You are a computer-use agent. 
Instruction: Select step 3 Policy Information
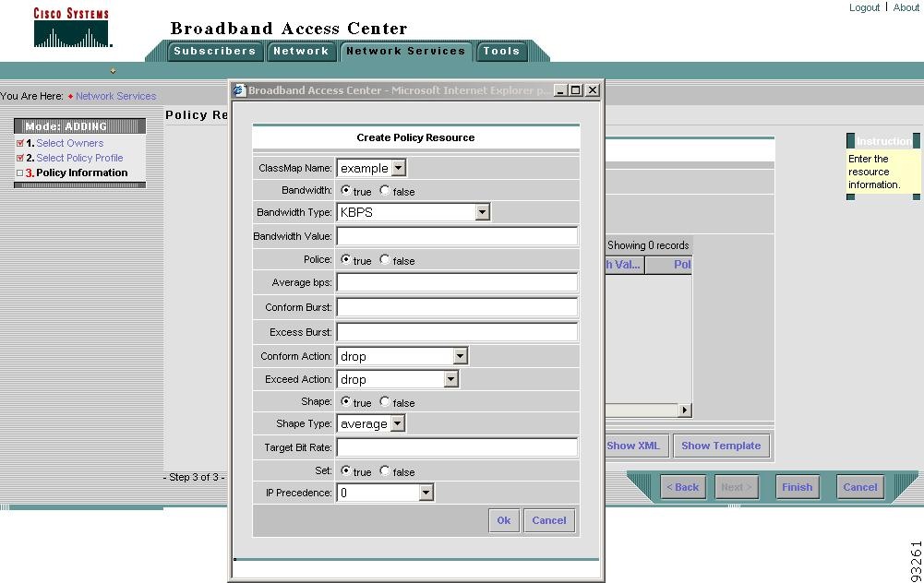click(x=82, y=173)
